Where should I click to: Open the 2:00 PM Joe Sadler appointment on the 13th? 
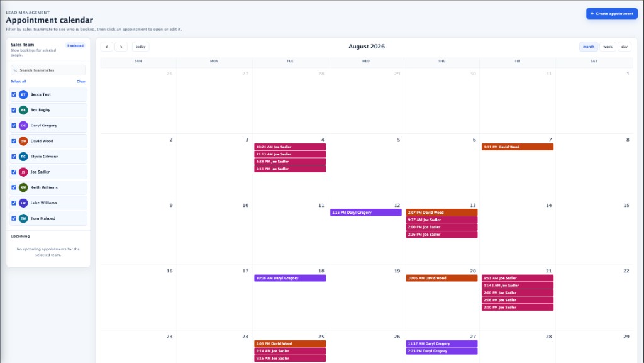point(441,227)
